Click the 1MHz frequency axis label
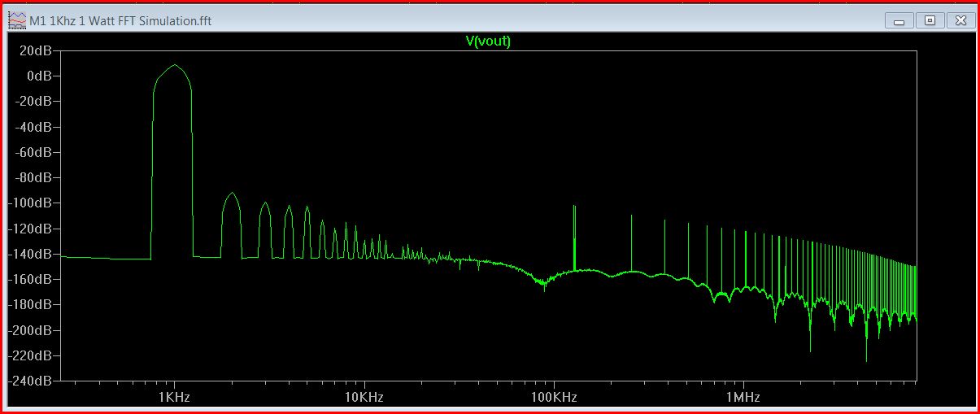 (x=743, y=397)
